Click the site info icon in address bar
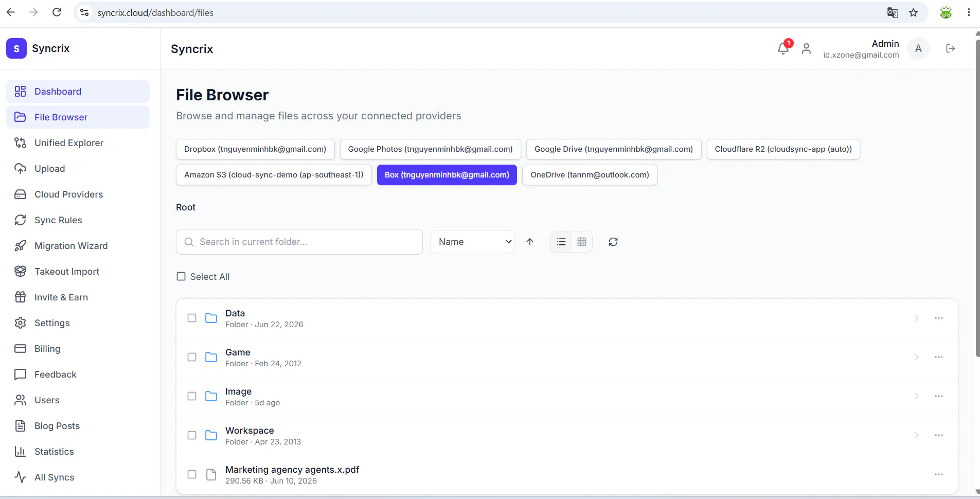Viewport: 980px width, 499px height. (x=84, y=12)
